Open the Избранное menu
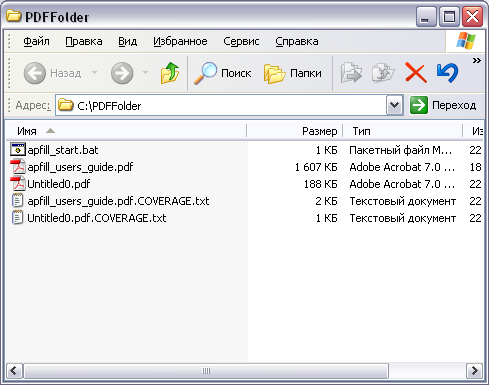This screenshot has height=385, width=489. tap(180, 41)
